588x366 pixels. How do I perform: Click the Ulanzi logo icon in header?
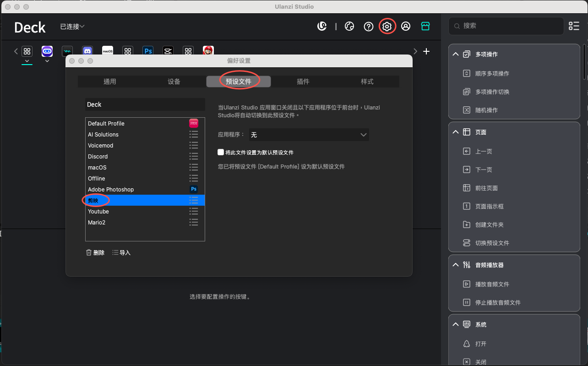coord(322,27)
